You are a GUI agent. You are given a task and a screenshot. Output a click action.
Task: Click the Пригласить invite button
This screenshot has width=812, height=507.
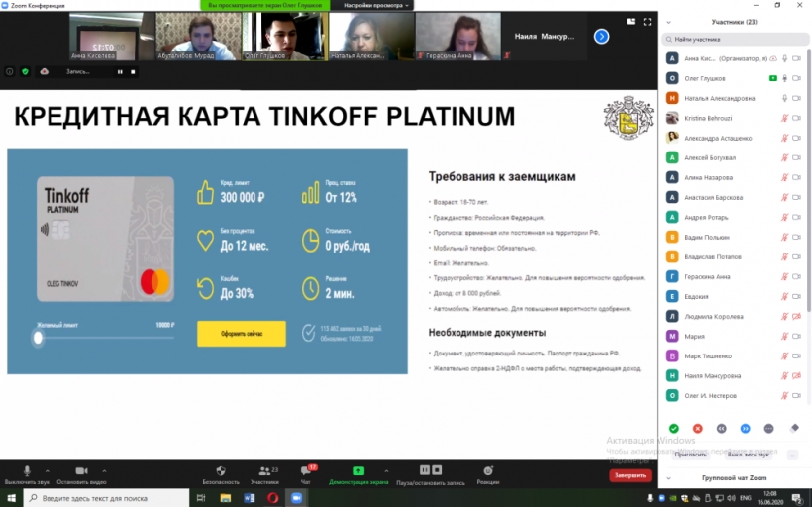coord(690,455)
